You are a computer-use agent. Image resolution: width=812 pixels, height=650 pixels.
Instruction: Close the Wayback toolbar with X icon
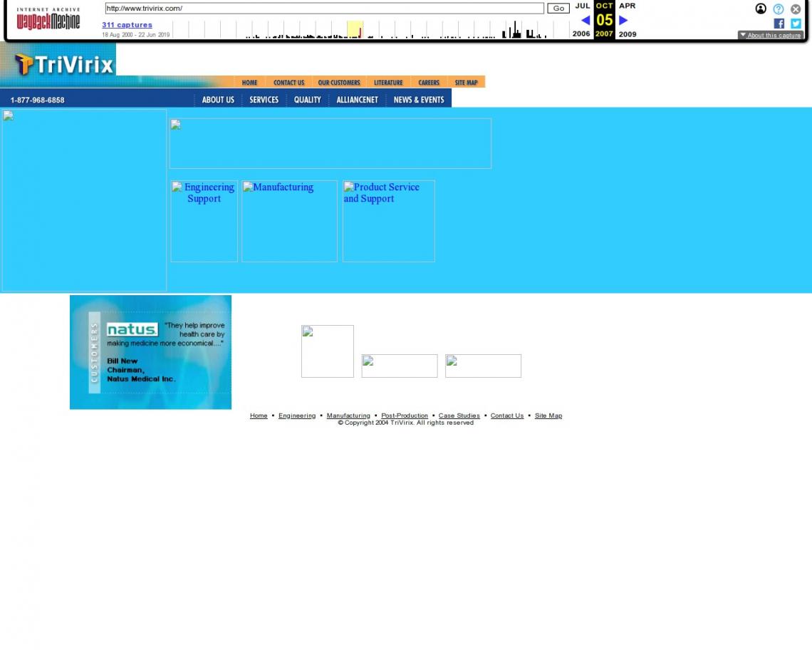click(796, 9)
